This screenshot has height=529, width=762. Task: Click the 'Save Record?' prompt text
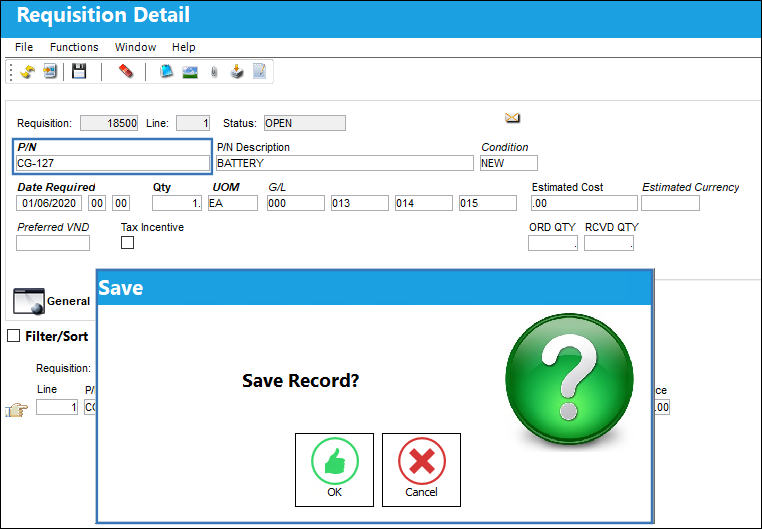pyautogui.click(x=301, y=380)
